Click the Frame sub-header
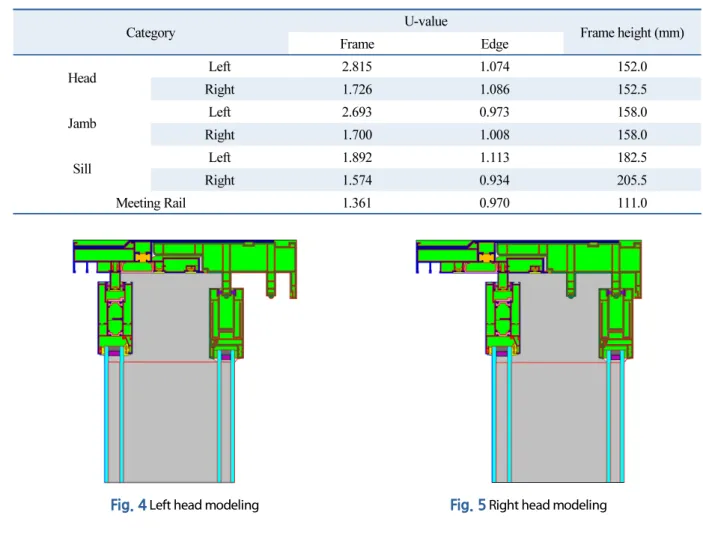The image size is (703, 536). (357, 44)
